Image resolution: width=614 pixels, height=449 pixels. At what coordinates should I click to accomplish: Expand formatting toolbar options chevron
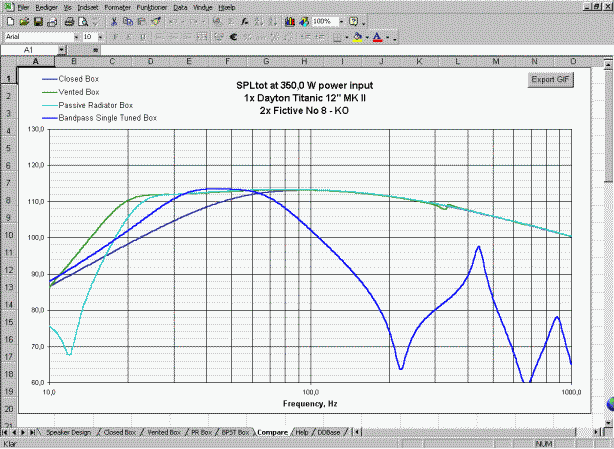[395, 38]
